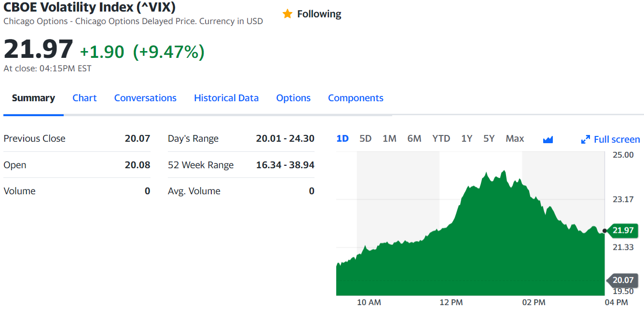
Task: Click the Open value 20.08
Action: 137,165
